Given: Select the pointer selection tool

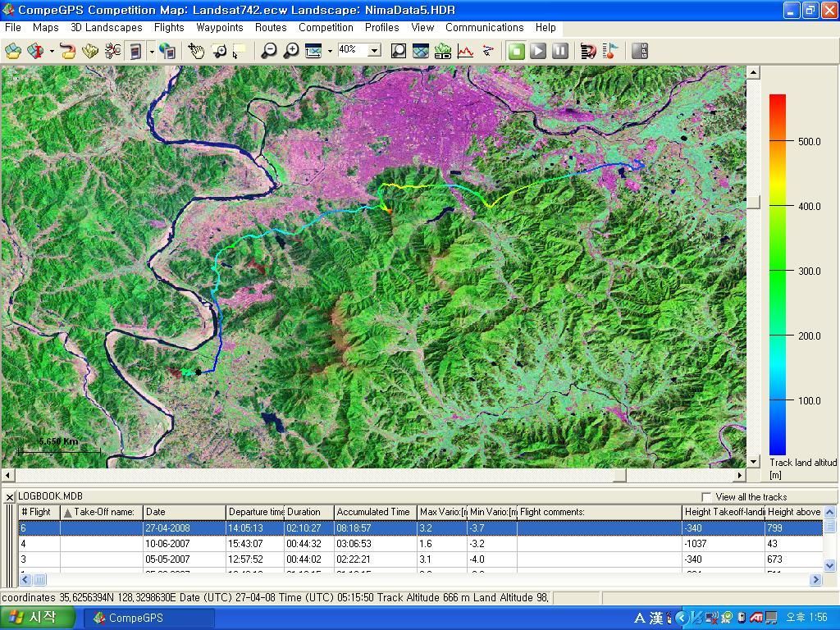Looking at the screenshot, I should [239, 52].
